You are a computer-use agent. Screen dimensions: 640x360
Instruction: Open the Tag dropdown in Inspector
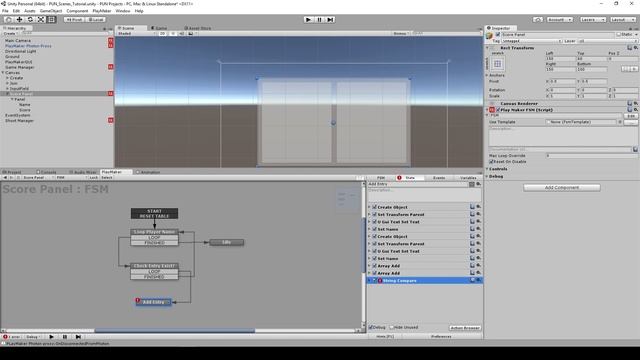point(531,41)
